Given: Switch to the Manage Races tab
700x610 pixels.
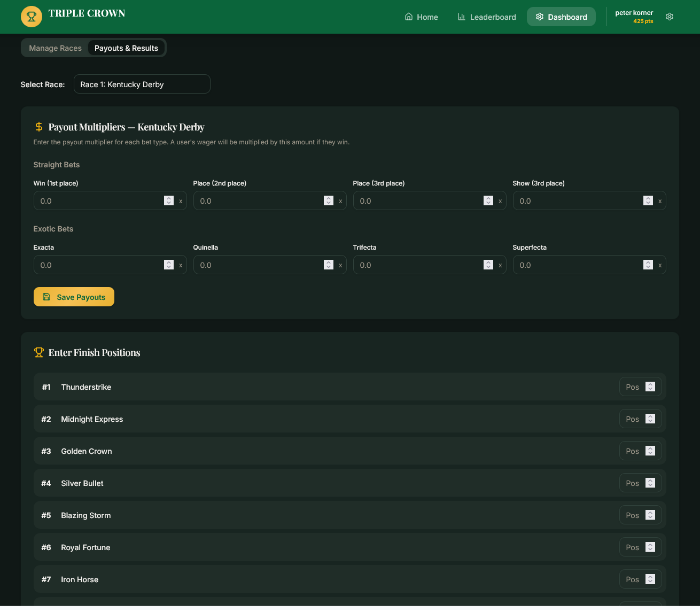Looking at the screenshot, I should pyautogui.click(x=56, y=48).
